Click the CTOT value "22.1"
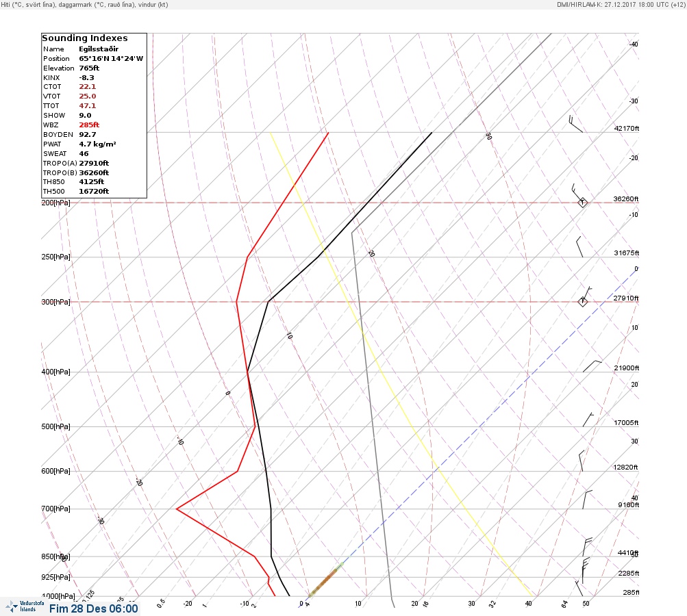The height and width of the screenshot is (616, 687). [x=87, y=87]
